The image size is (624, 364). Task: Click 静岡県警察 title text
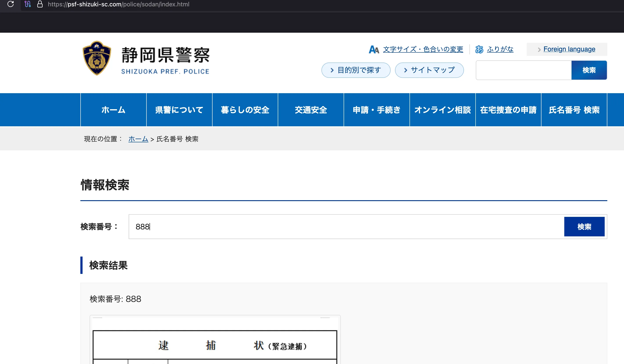pyautogui.click(x=165, y=55)
